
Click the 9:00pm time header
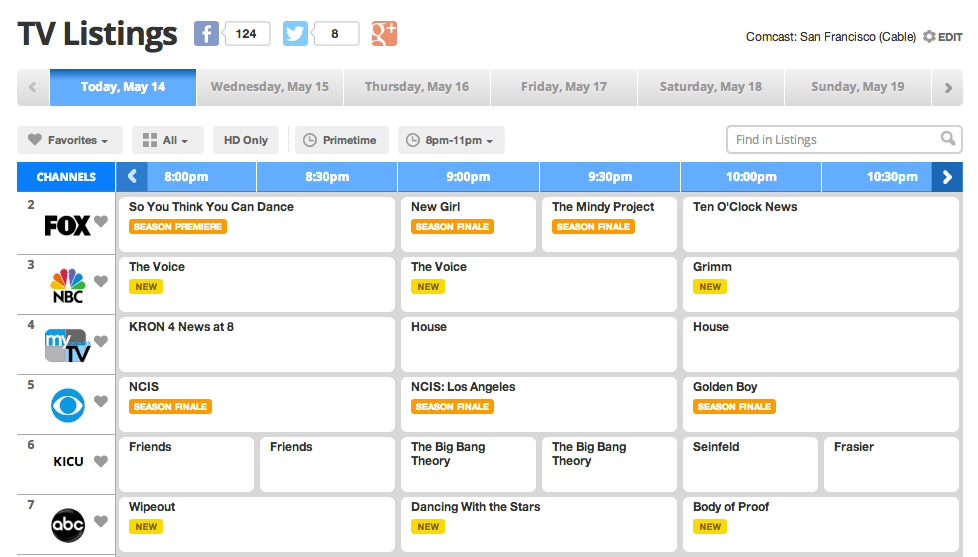coord(468,177)
